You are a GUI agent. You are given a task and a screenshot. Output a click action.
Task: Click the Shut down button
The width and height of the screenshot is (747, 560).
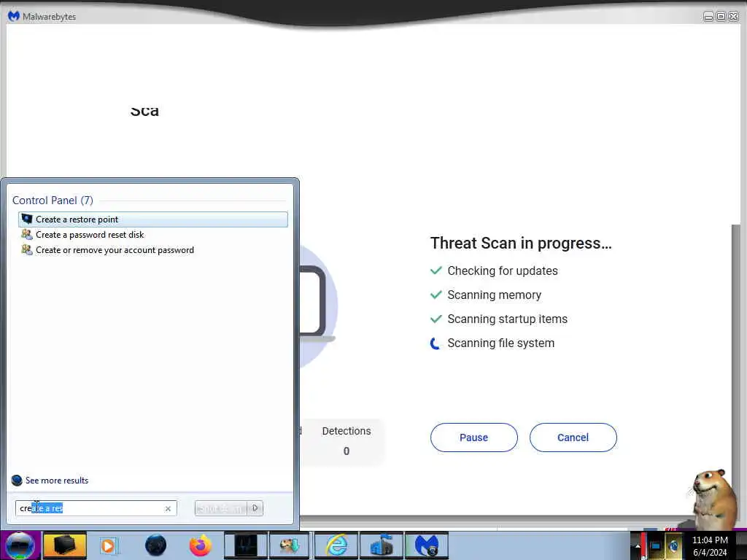point(221,508)
